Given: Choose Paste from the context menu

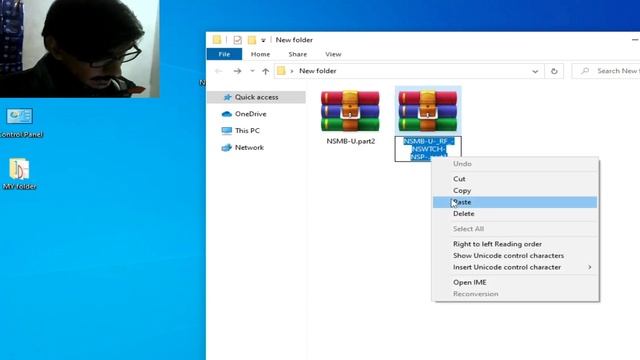Looking at the screenshot, I should tap(515, 202).
